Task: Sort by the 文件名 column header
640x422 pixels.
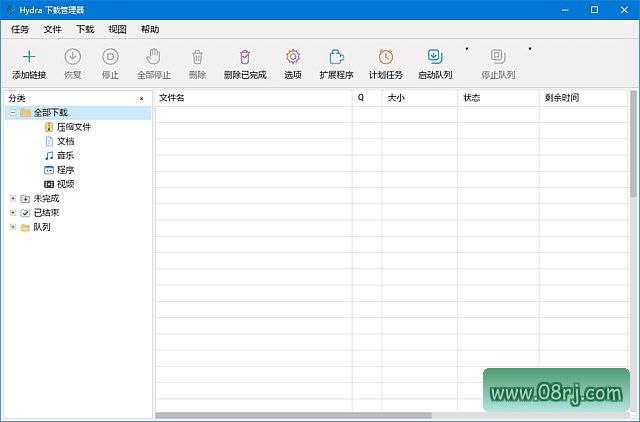Action: tap(253, 98)
